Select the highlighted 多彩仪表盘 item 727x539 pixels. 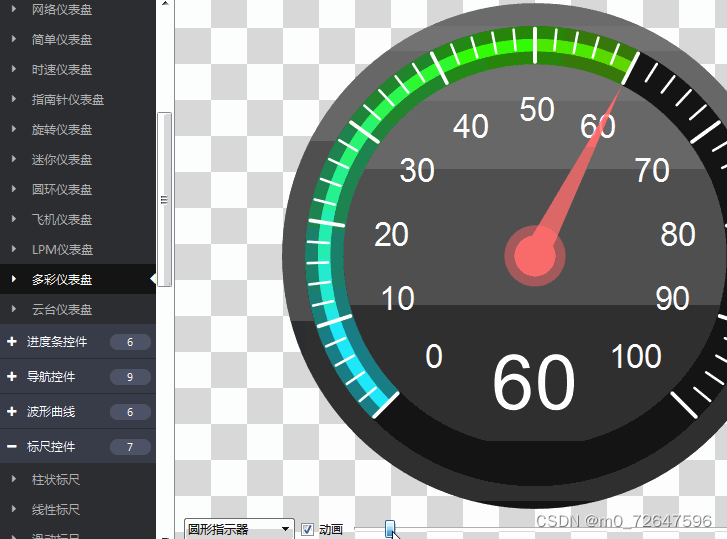pos(78,279)
